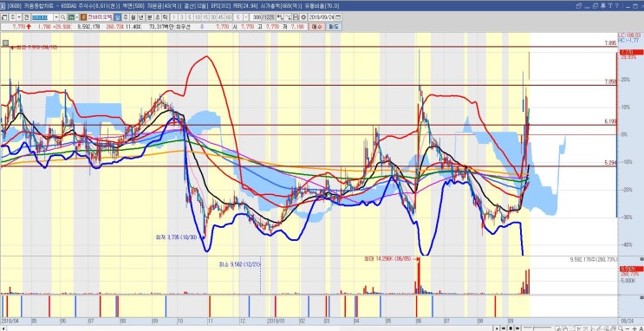Select the daily (일) chart period button

(118, 17)
